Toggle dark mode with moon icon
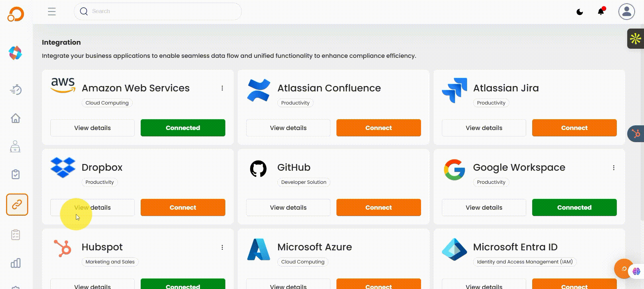 tap(580, 12)
